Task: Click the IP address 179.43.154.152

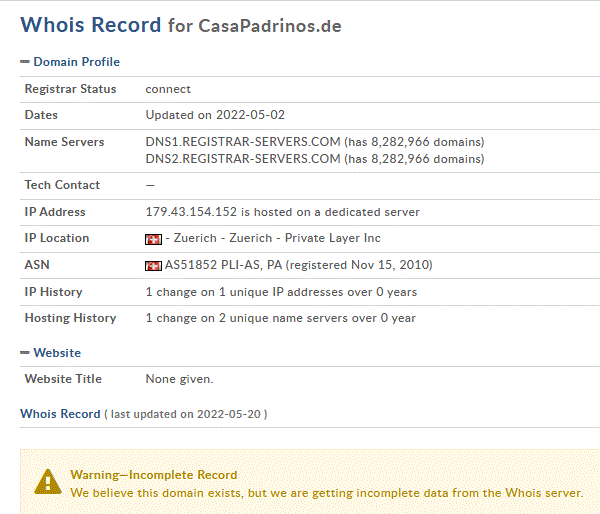Action: pos(191,212)
